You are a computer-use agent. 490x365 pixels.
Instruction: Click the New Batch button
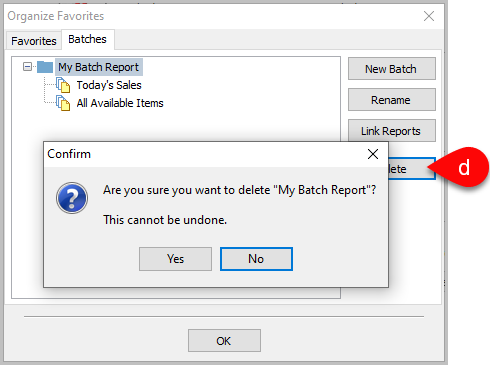(x=392, y=69)
